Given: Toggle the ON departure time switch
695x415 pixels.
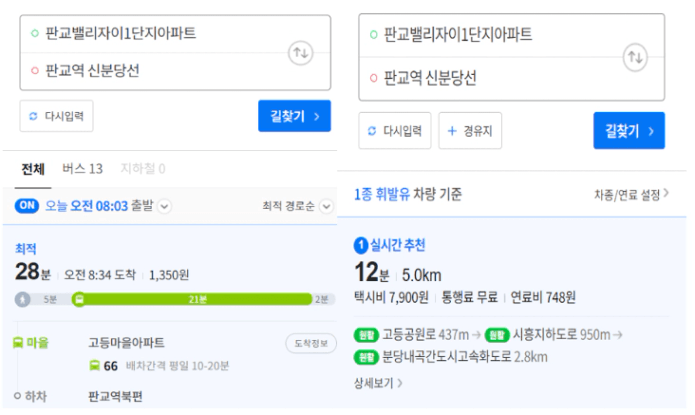Looking at the screenshot, I should (x=27, y=206).
